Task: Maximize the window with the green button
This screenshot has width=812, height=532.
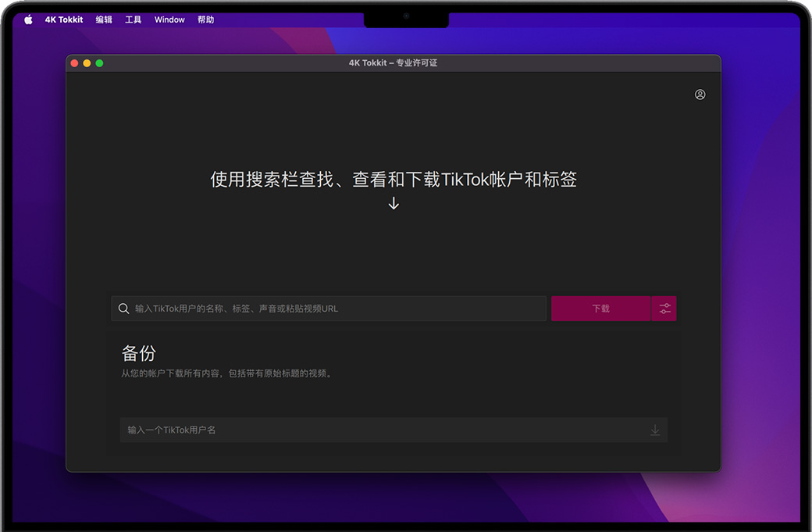Action: tap(99, 63)
